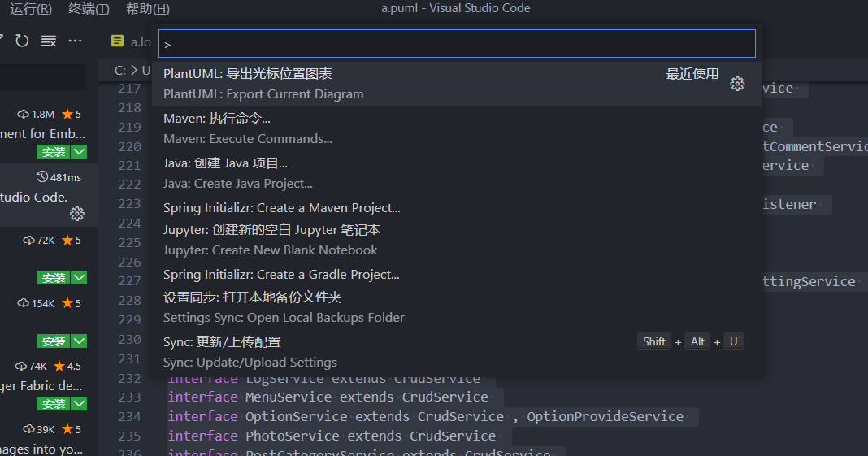Install the extension rated 72K downloads
The height and width of the screenshot is (456, 868).
point(54,278)
